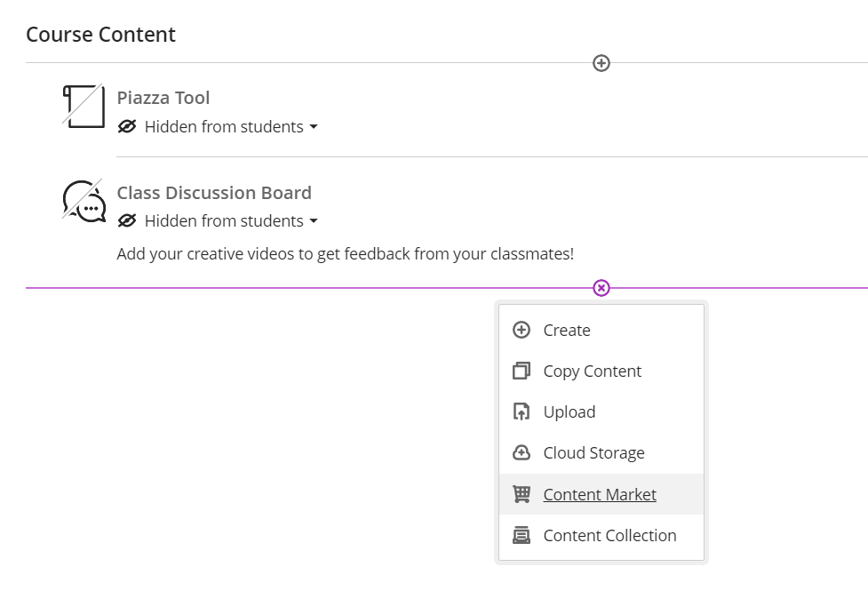Toggle Class Discussion Board hidden-eye icon
Screen dimensions: 868x591
[x=127, y=221]
